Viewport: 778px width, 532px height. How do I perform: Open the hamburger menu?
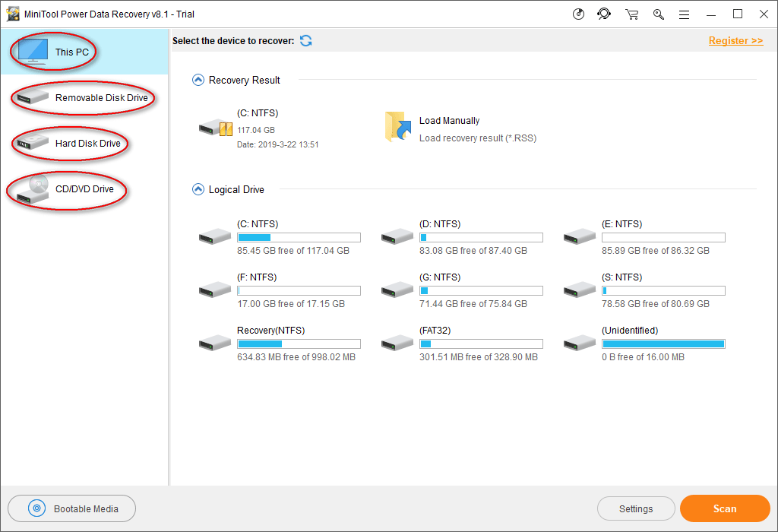pyautogui.click(x=684, y=14)
